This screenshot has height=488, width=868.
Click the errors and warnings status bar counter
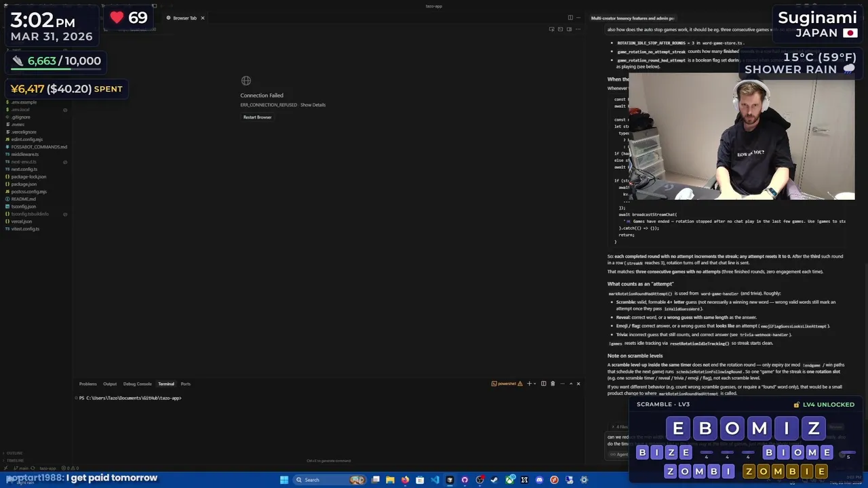tap(70, 468)
